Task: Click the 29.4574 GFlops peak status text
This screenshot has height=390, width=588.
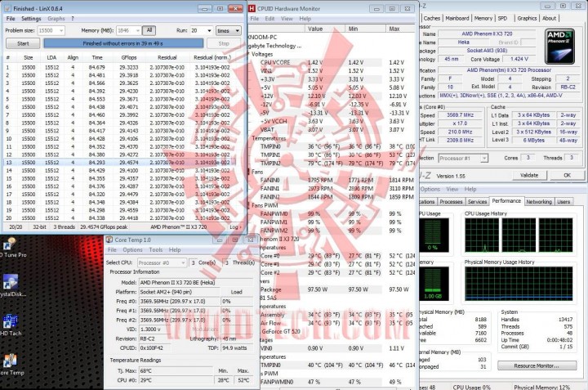Action: tap(104, 227)
